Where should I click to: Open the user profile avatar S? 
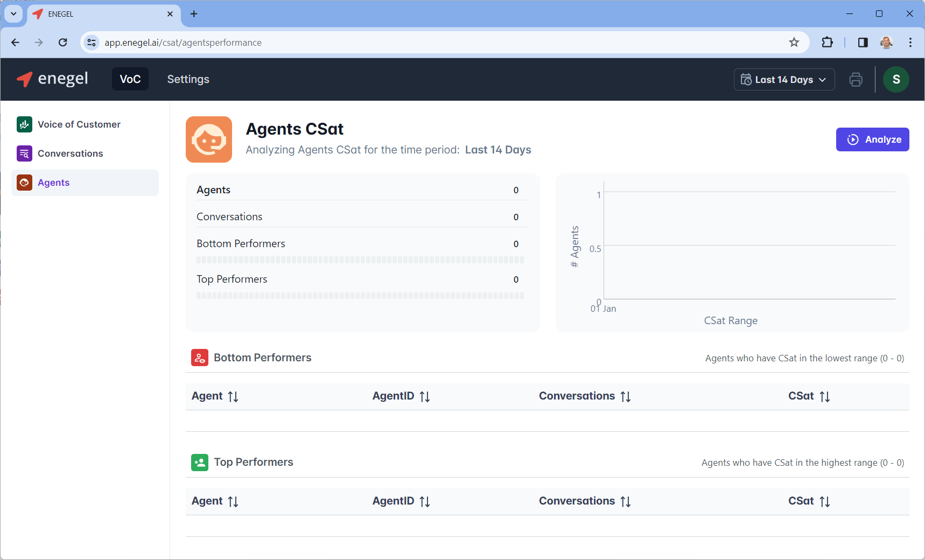pyautogui.click(x=896, y=80)
